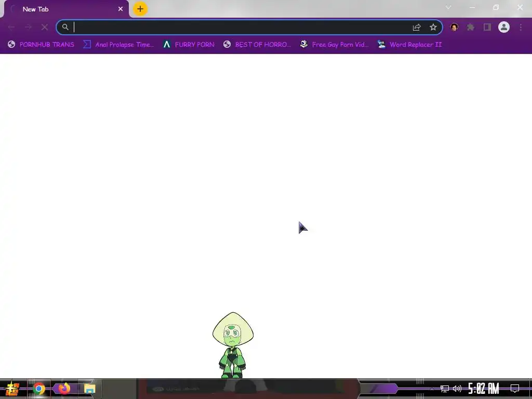Click the magnifier icon in address bar
This screenshot has height=399, width=532.
[x=65, y=27]
